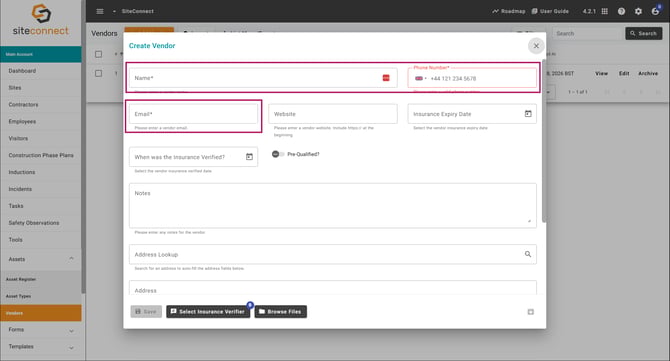Click the fullscreen icon in dialog footer
This screenshot has height=361, width=670.
[x=530, y=312]
